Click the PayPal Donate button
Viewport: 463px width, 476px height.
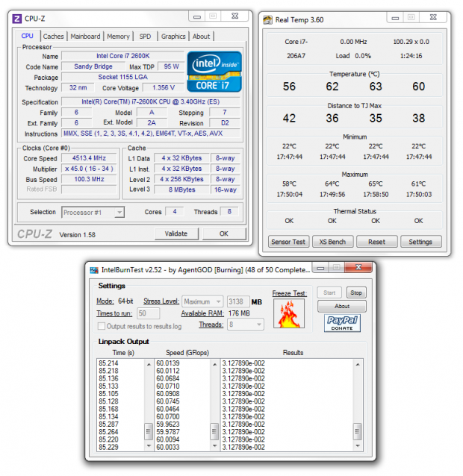click(342, 323)
